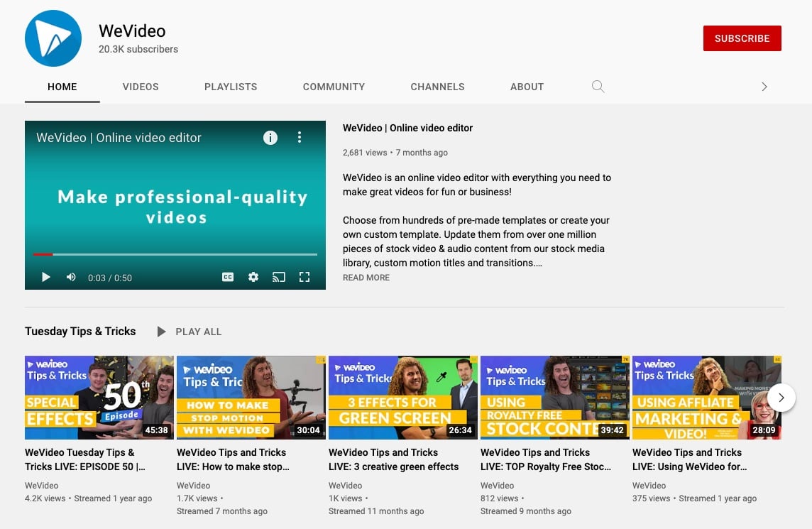Screen dimensions: 812x529
Task: Cast the video to a device
Action: click(x=279, y=278)
